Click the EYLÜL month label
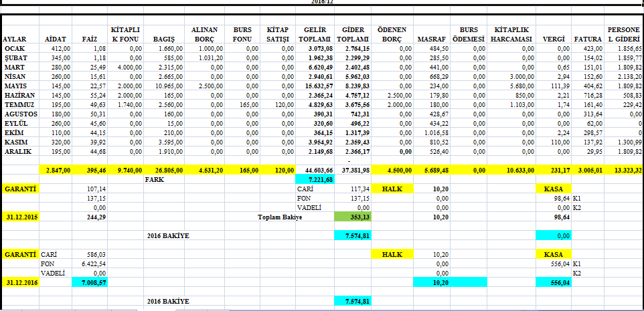644x311 pixels. (20, 124)
